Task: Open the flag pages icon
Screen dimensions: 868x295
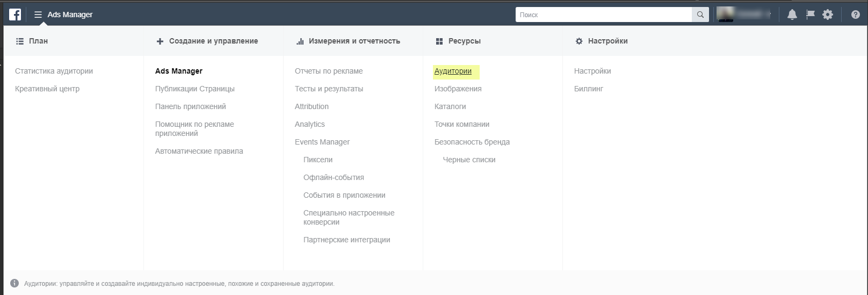Action: pos(810,15)
